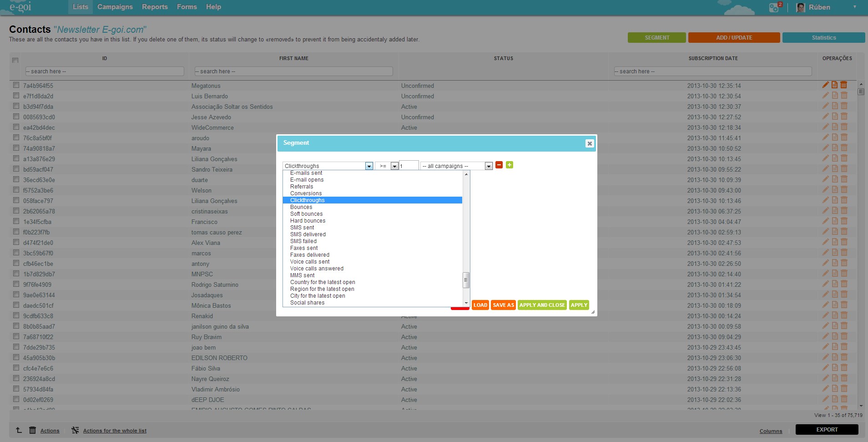Check the box for contact 0d02ef0269

tap(16, 399)
